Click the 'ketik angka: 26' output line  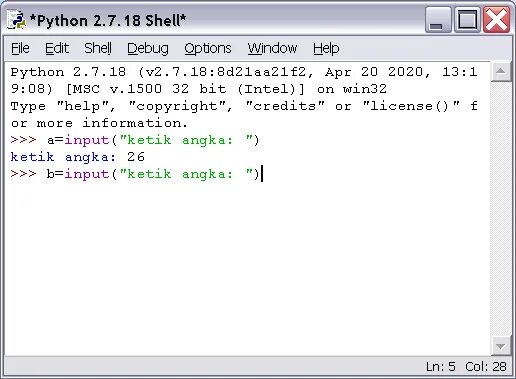[78, 157]
